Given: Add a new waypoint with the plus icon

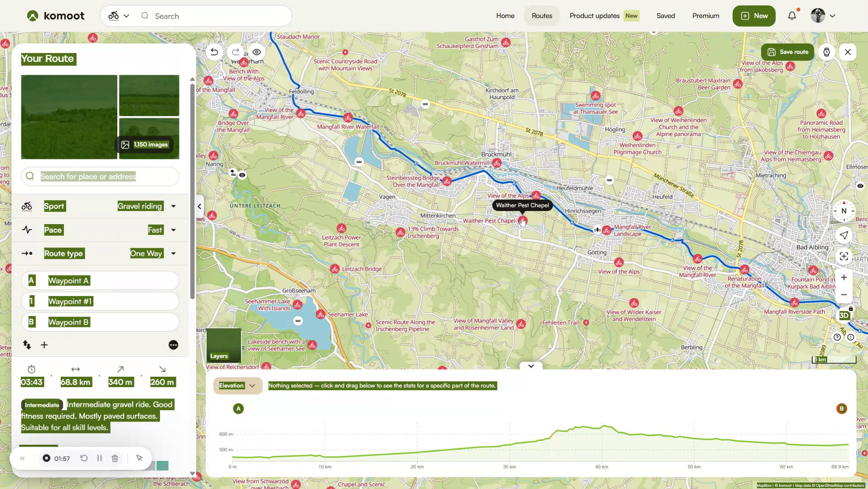Looking at the screenshot, I should pyautogui.click(x=44, y=345).
